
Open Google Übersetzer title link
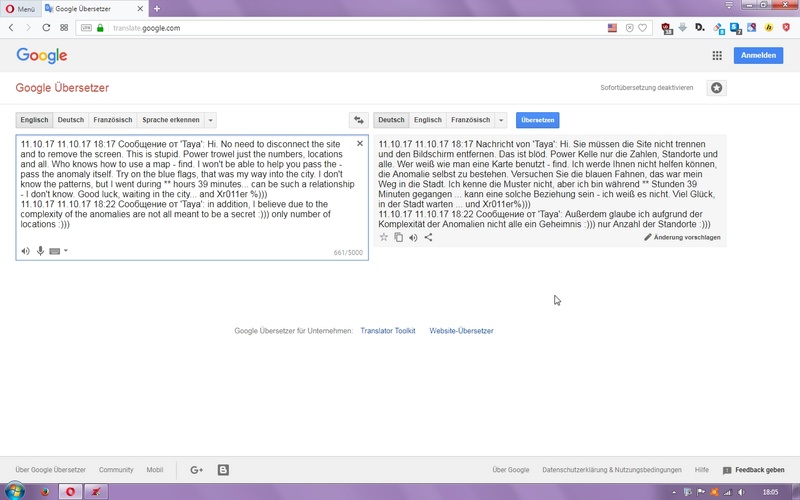pos(62,88)
